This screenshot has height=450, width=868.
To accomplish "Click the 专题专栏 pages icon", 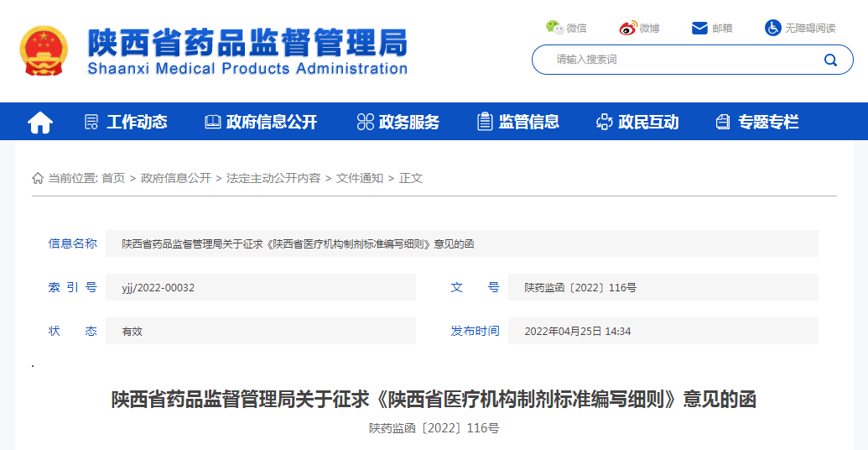I will click(723, 122).
